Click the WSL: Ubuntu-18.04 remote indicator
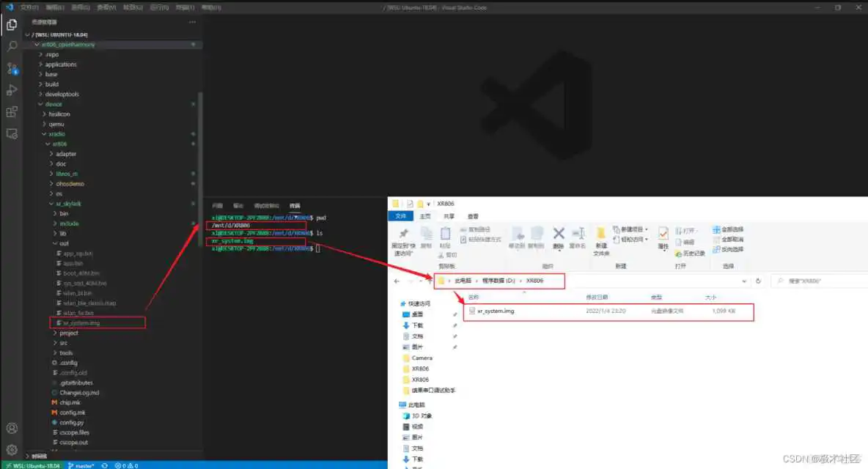The width and height of the screenshot is (868, 469). coord(29,465)
